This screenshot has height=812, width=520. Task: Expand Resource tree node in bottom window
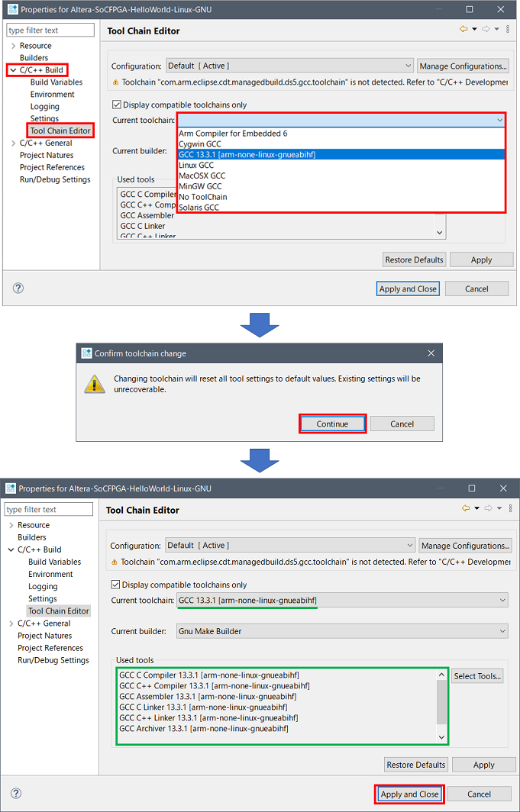[x=11, y=525]
